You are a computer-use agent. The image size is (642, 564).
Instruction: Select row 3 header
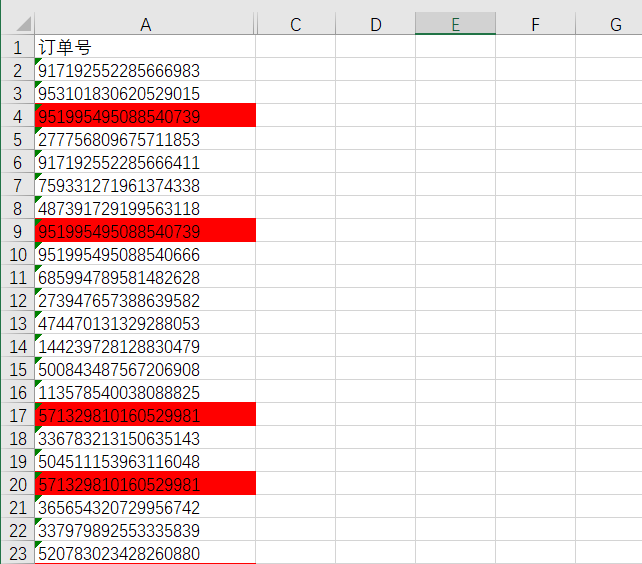pyautogui.click(x=18, y=93)
